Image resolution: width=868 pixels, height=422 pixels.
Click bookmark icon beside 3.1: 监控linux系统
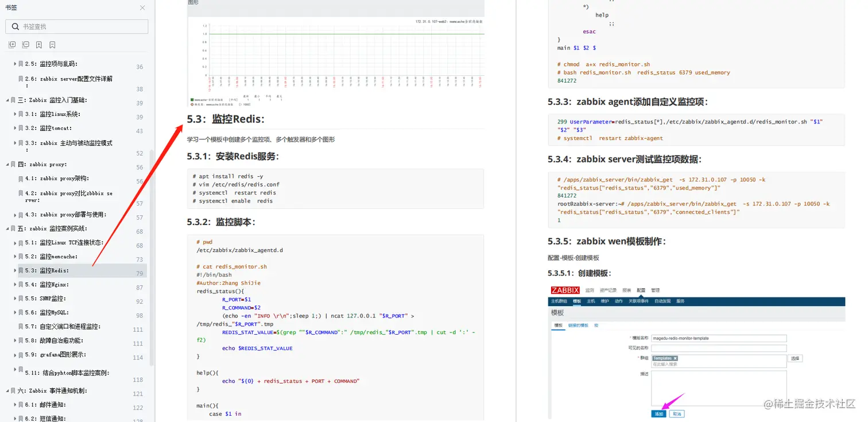point(21,114)
